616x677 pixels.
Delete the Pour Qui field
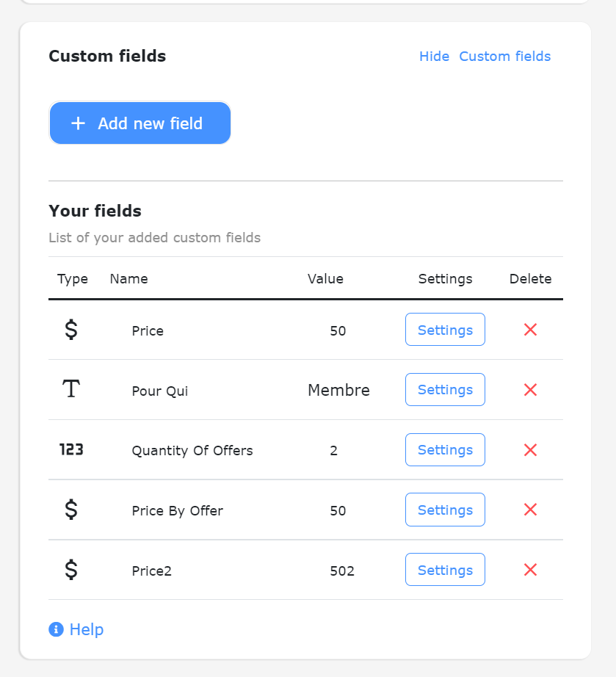pyautogui.click(x=530, y=390)
